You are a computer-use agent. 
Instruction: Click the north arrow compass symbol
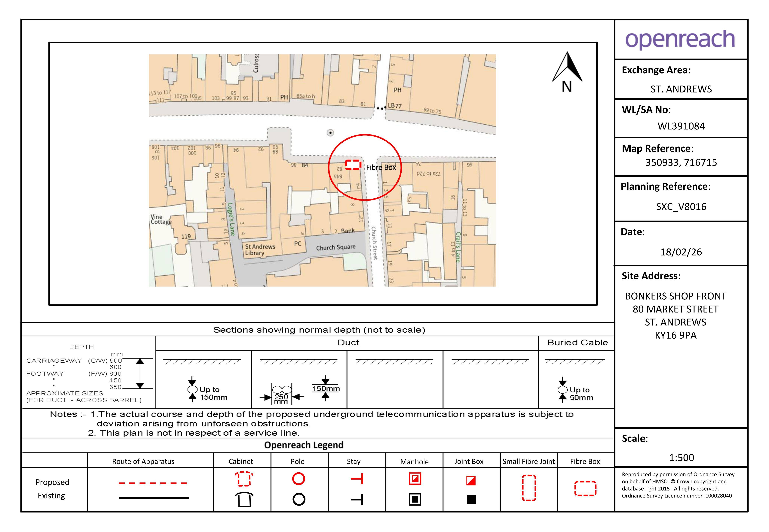point(567,72)
